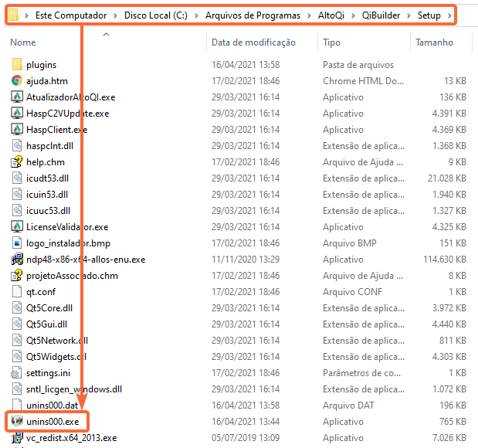Click the sntl_licgen_windows.dll file icon
The width and height of the screenshot is (478, 448).
[x=17, y=389]
